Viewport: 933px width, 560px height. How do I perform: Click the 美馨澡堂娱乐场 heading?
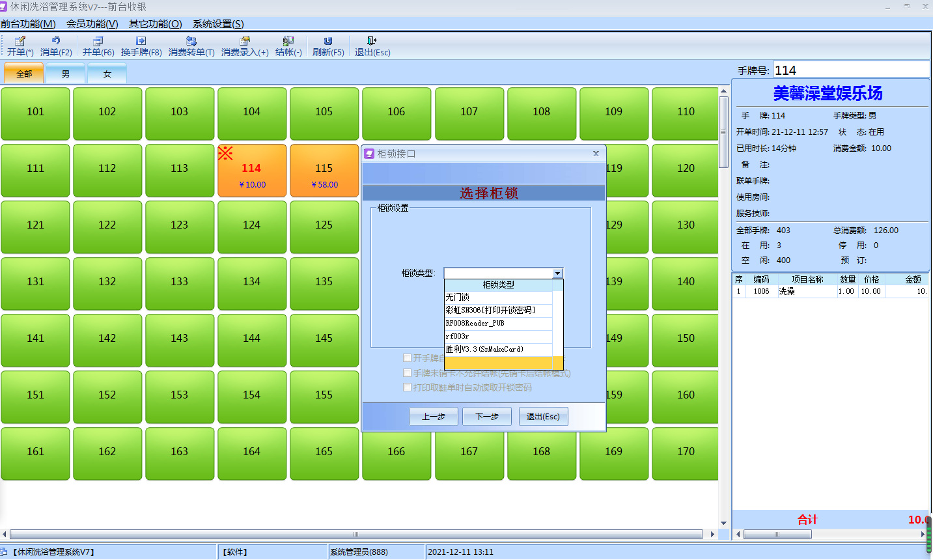pos(828,93)
